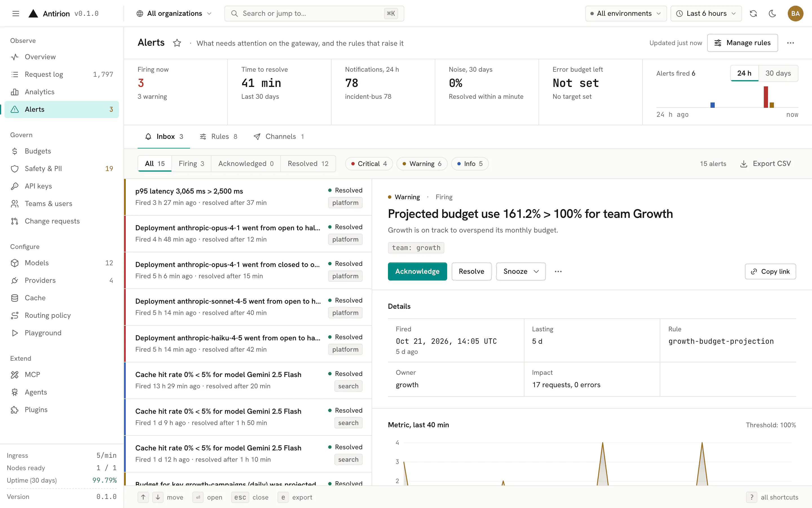The height and width of the screenshot is (508, 812).
Task: Switch to the Channels tab
Action: (279, 136)
